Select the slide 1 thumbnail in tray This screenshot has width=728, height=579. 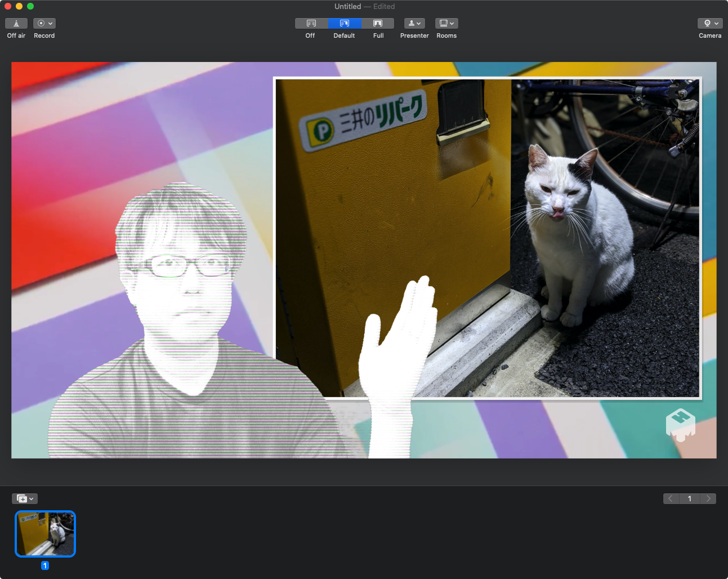tap(45, 534)
